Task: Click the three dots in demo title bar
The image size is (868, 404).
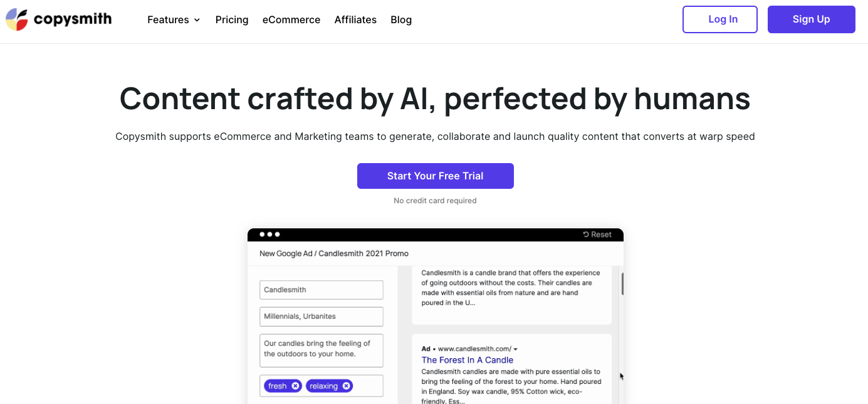Action: 269,235
